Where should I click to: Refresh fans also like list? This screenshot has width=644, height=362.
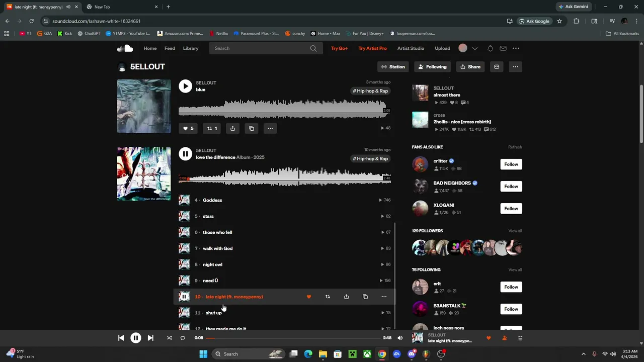pyautogui.click(x=515, y=147)
